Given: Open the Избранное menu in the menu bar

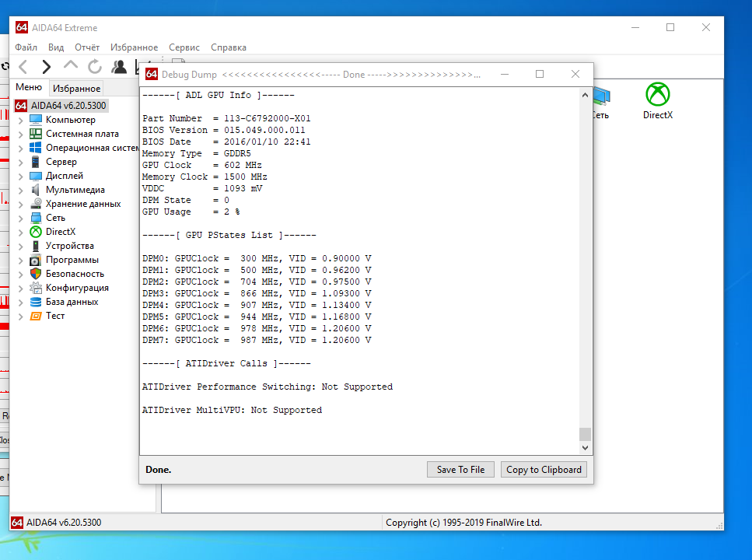Looking at the screenshot, I should (x=134, y=47).
